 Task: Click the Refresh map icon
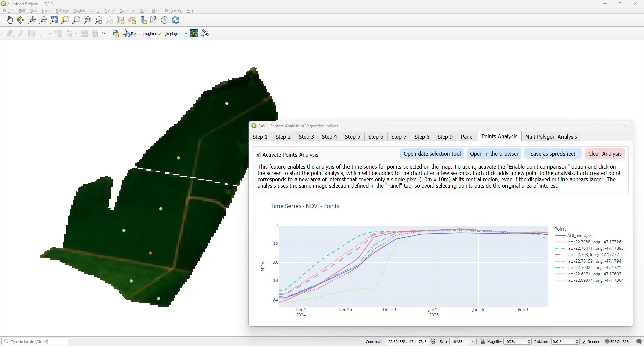(x=176, y=20)
